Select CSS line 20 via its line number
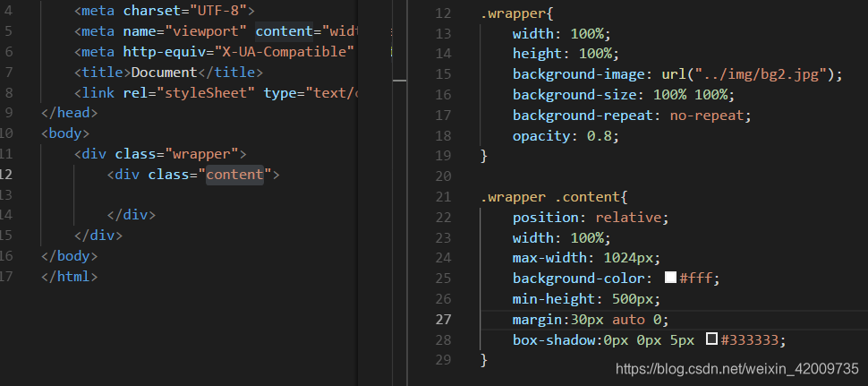 click(x=444, y=176)
